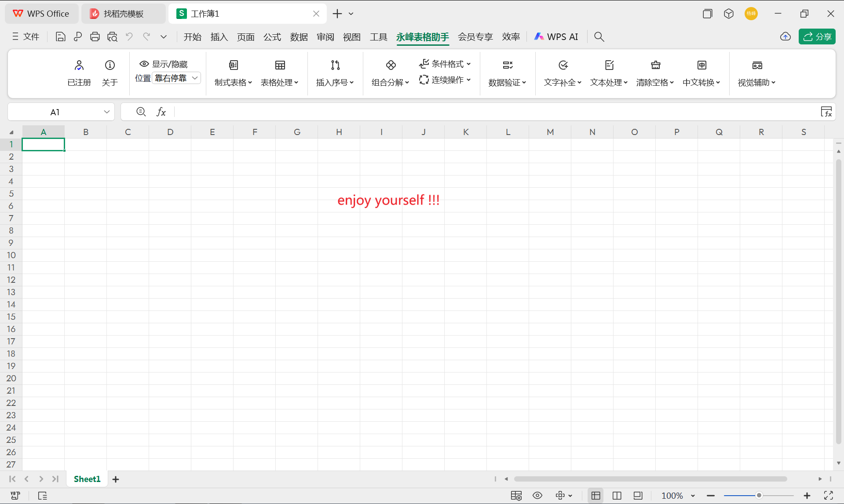Open the 视觉辅助 tool
Viewport: 844px width, 504px height.
pos(757,73)
